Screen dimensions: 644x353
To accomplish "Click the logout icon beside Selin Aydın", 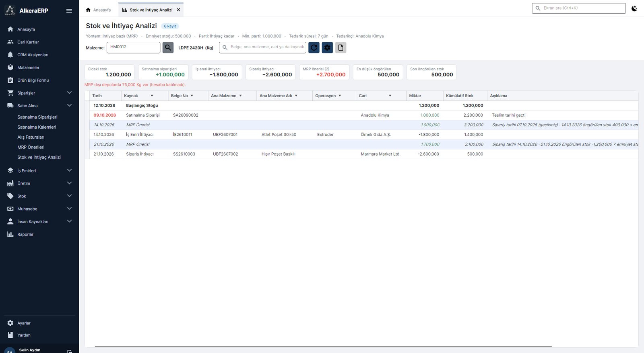I will click(70, 351).
